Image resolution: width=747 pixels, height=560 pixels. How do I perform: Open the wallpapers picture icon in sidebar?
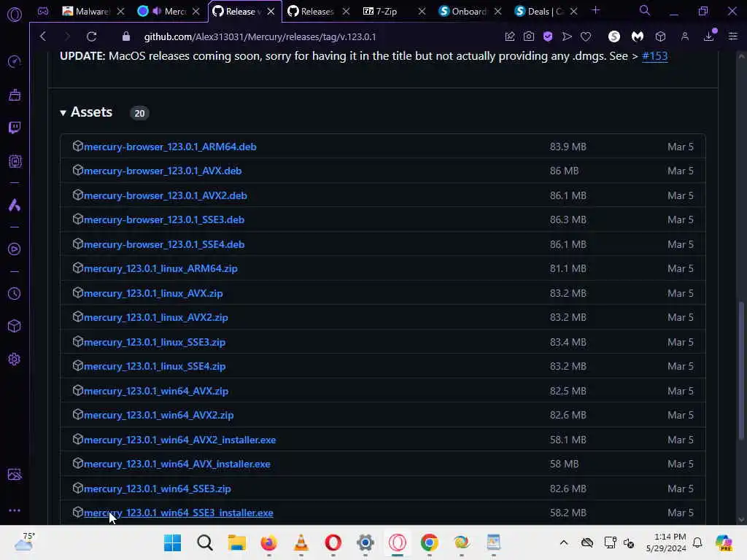click(x=15, y=474)
